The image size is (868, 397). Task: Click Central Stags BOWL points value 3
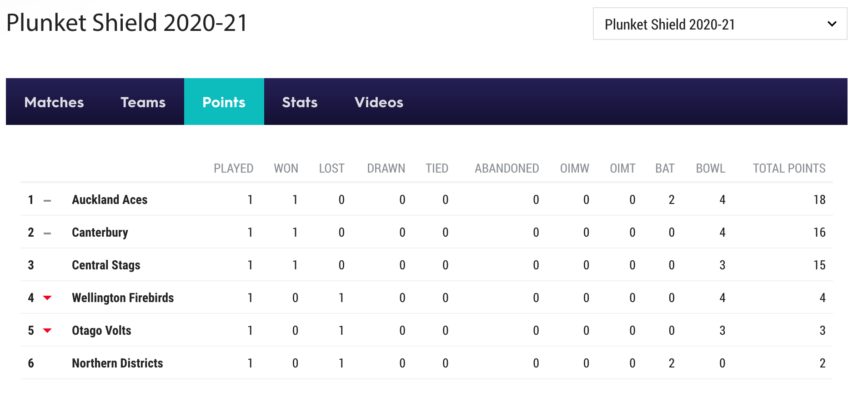[722, 265]
